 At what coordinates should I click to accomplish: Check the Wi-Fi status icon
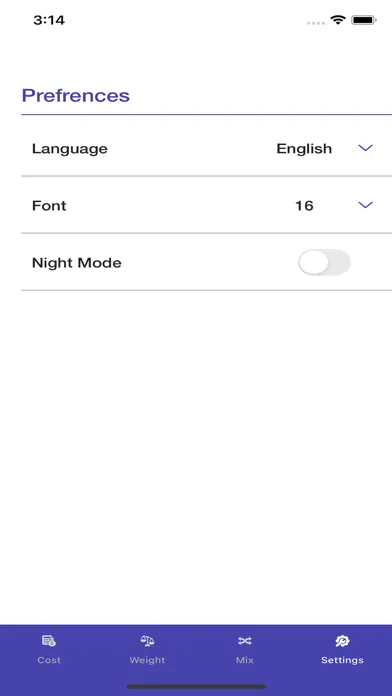coord(338,20)
